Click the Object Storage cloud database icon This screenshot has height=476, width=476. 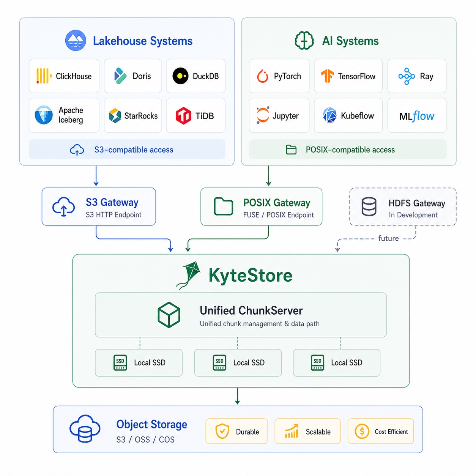(85, 429)
